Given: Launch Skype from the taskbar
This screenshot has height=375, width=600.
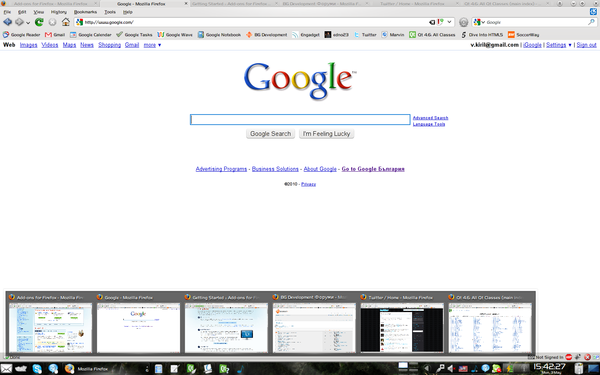Looking at the screenshot, I should pos(37,368).
